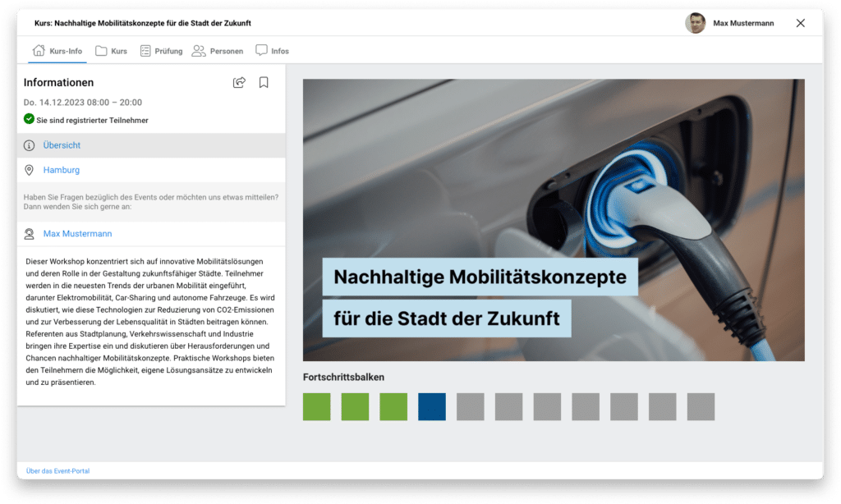
Task: Open the Über das Event-Portal link
Action: (59, 470)
